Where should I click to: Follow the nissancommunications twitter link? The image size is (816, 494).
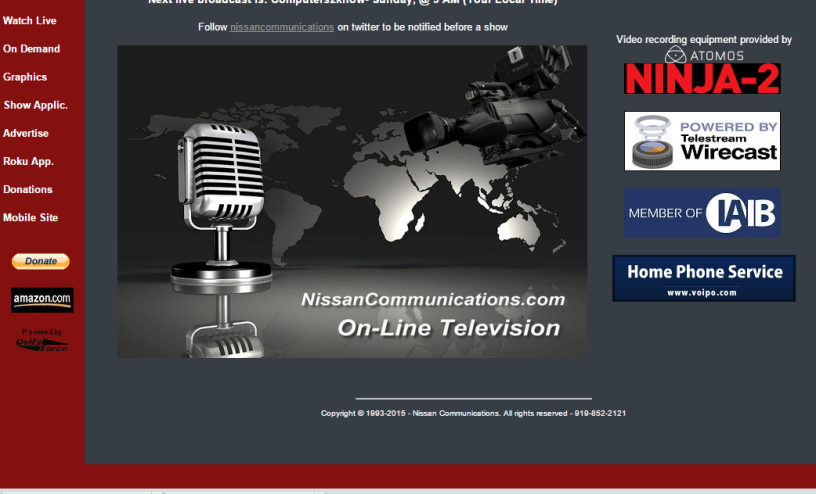[282, 27]
